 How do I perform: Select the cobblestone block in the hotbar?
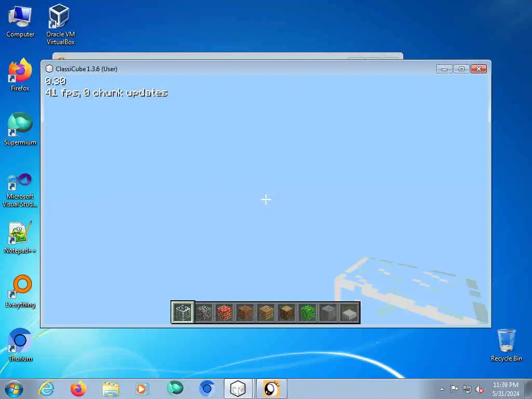pos(204,312)
